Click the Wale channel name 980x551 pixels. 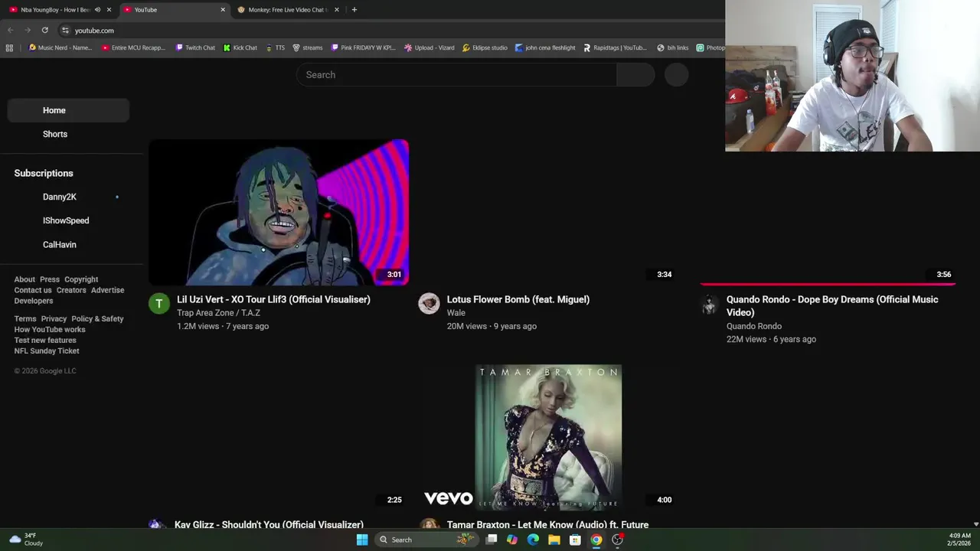456,312
